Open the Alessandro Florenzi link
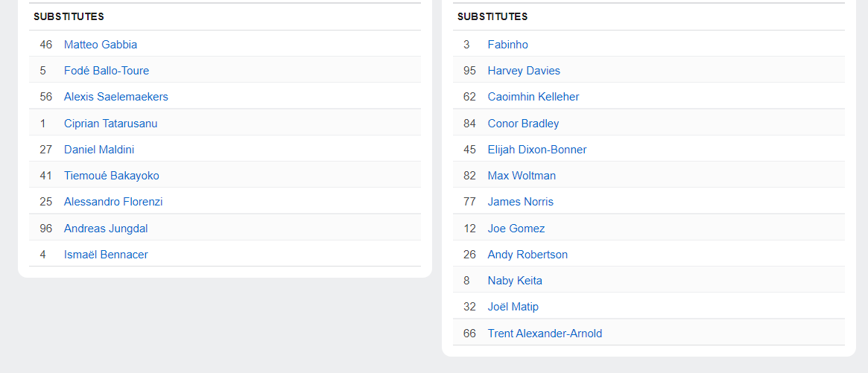868x373 pixels. [113, 202]
